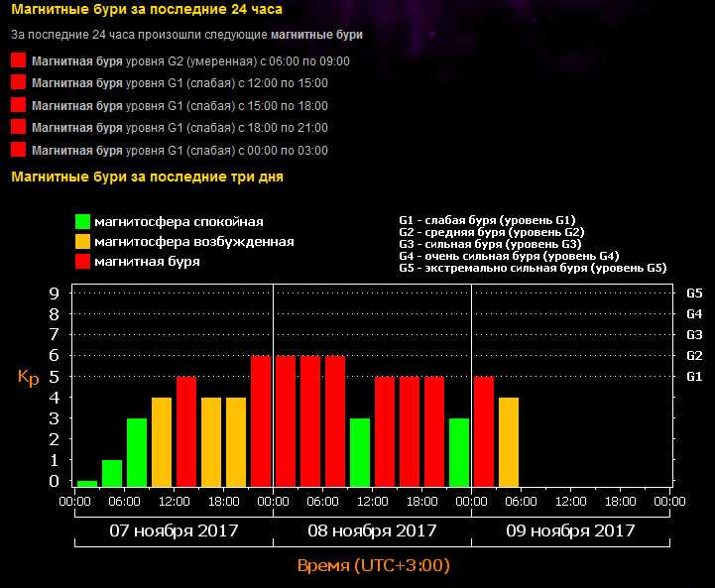Click legend line 'G1 - слабая буря (уровень G1)'
715x588 pixels.
coord(487,220)
